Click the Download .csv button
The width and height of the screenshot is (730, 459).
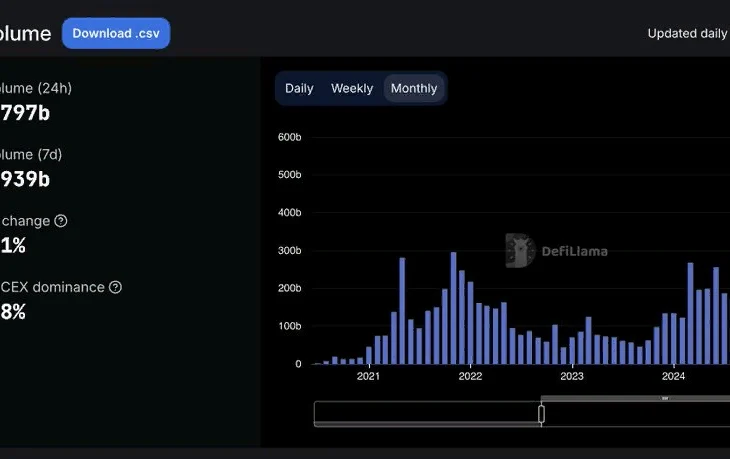(116, 34)
